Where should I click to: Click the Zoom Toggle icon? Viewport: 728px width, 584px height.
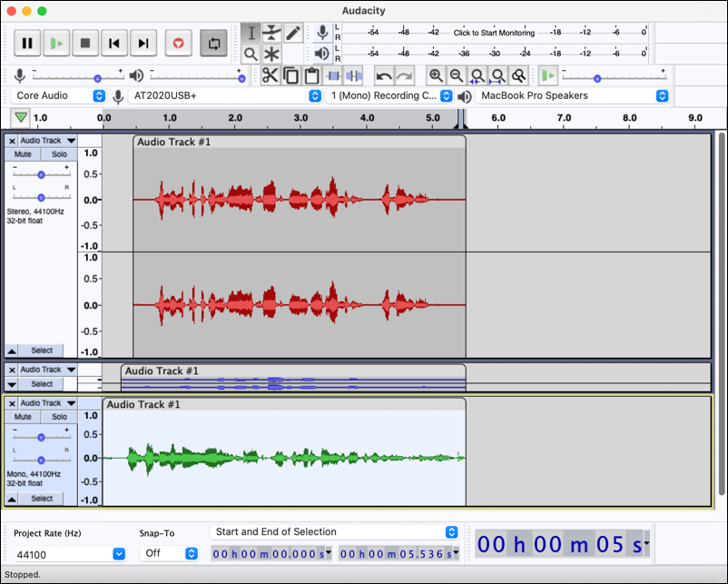coord(519,75)
